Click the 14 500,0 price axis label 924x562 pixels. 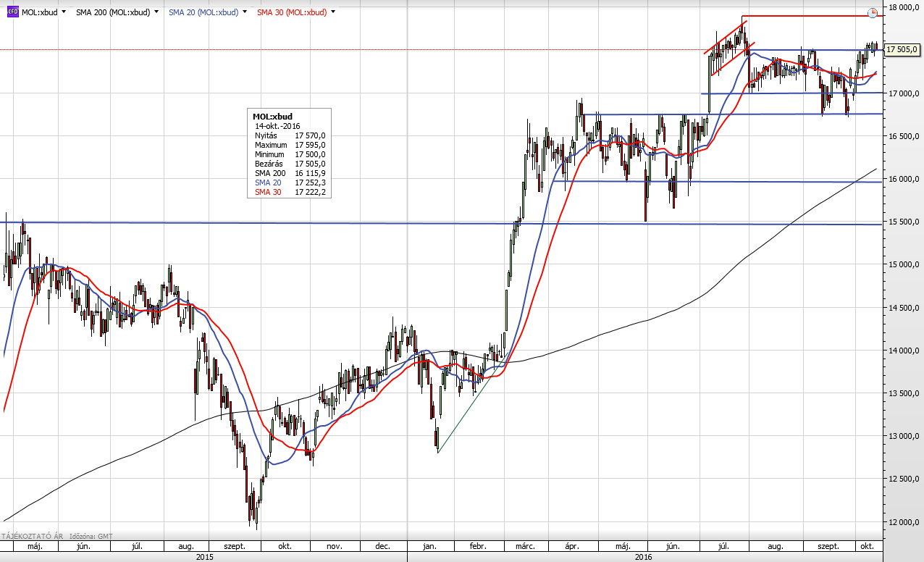coord(904,308)
